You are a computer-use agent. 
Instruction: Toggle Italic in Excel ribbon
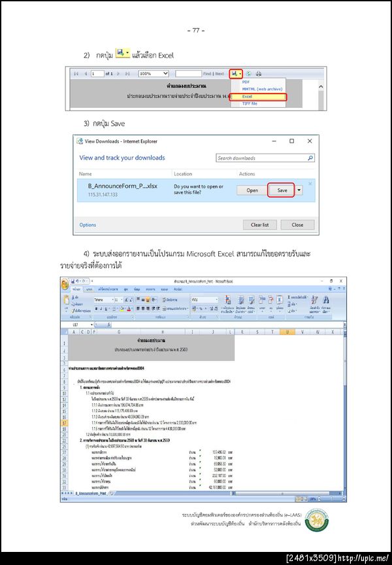(101, 309)
